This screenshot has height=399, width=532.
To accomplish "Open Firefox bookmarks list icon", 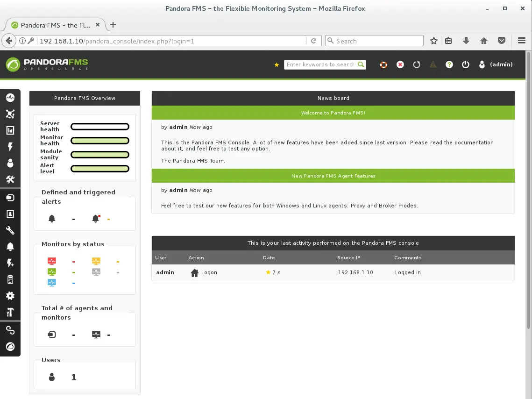I will (x=448, y=41).
